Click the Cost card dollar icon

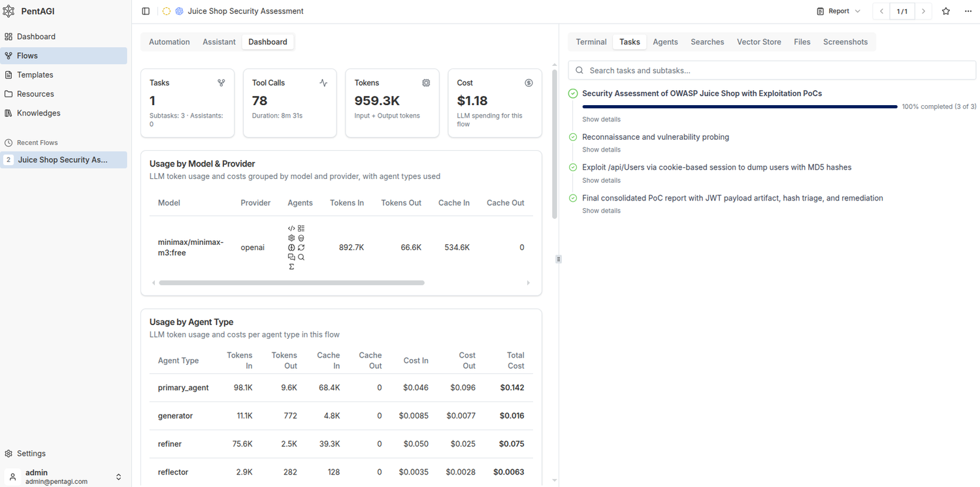click(x=529, y=83)
